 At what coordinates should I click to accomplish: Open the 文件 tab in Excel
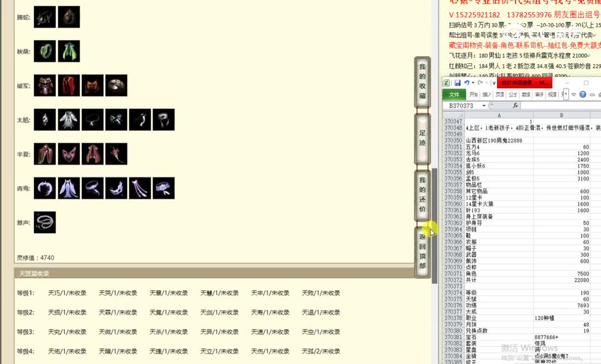(454, 95)
